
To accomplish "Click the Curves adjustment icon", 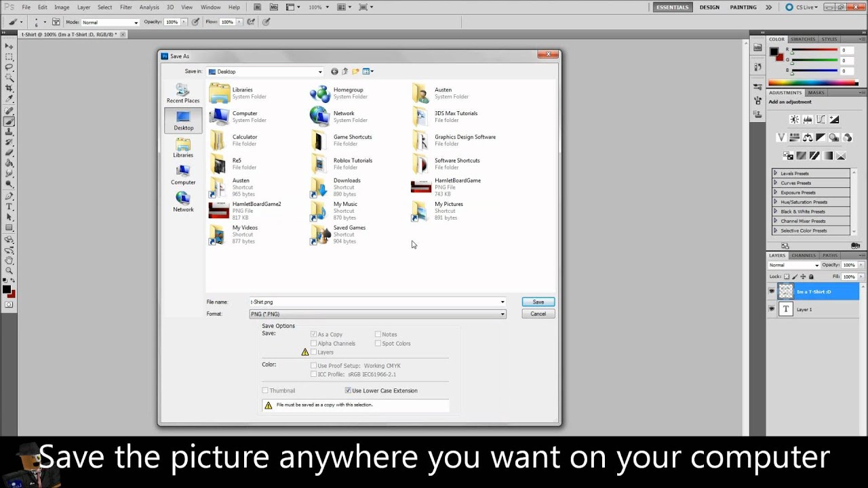I will click(x=821, y=119).
